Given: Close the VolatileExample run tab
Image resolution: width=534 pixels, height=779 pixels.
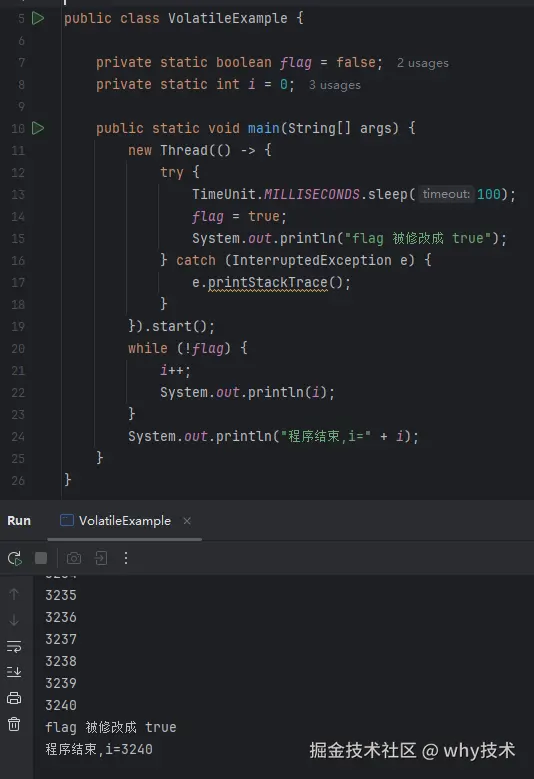Looking at the screenshot, I should 187,521.
